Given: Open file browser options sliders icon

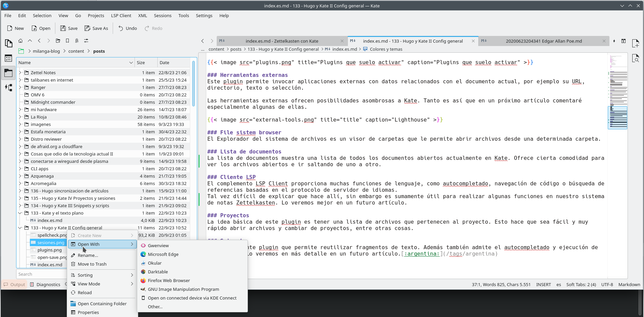Looking at the screenshot, I should click(x=86, y=41).
